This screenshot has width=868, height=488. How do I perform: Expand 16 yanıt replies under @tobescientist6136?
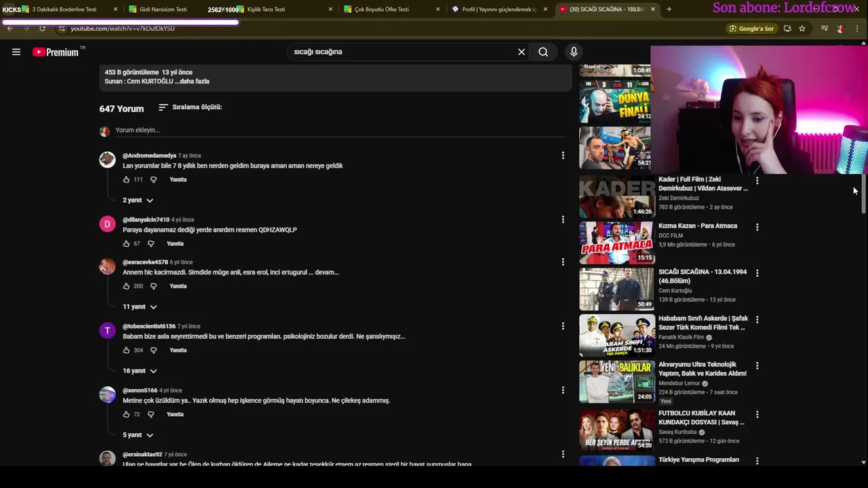pos(140,371)
